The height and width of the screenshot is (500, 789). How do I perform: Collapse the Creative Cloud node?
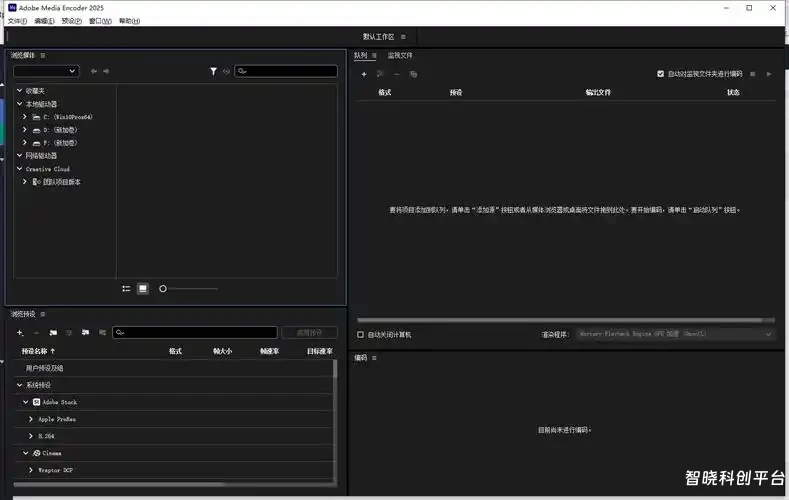coord(20,169)
